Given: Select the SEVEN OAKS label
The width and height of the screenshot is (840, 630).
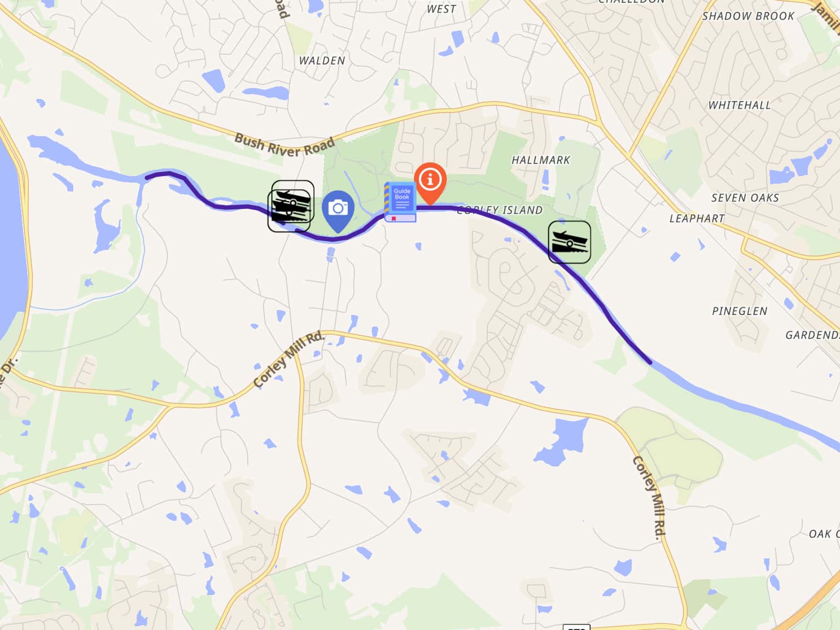Looking at the screenshot, I should (x=745, y=198).
